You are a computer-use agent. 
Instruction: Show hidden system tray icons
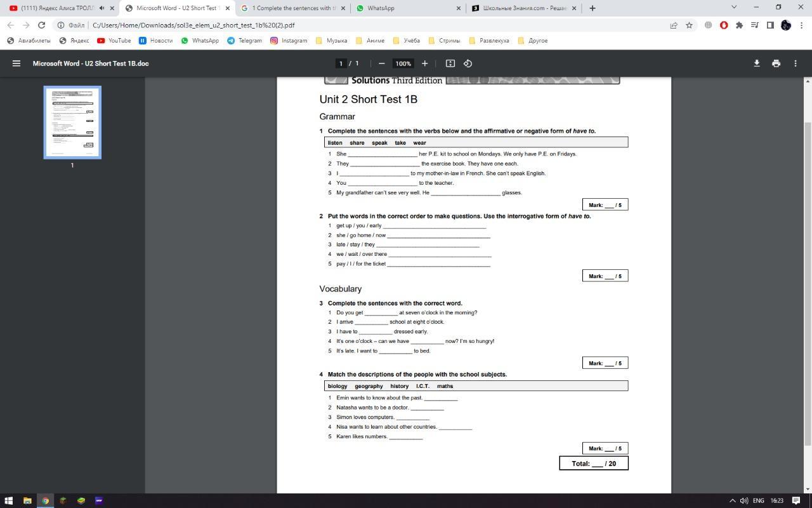733,500
